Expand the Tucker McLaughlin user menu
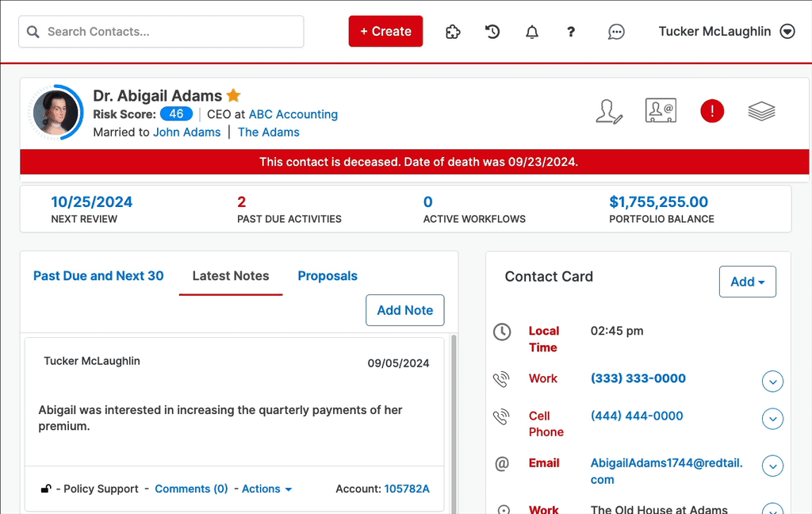812x514 pixels. [787, 32]
